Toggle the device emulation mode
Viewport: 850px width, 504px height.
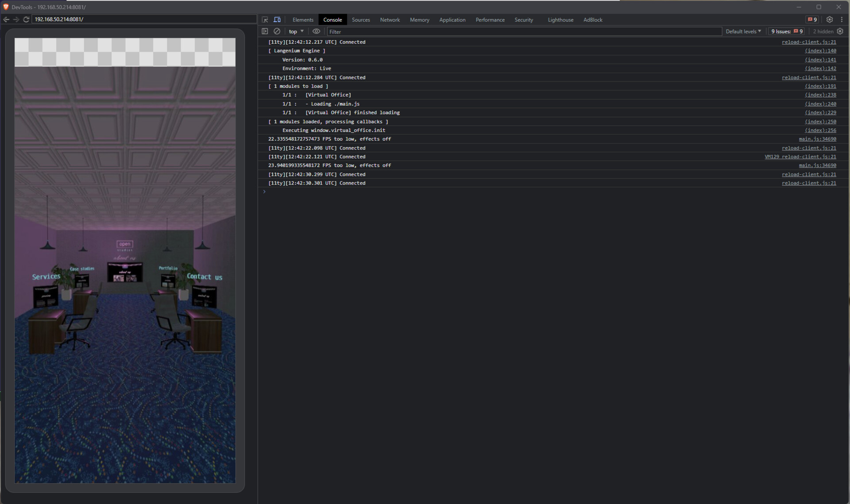pyautogui.click(x=277, y=19)
